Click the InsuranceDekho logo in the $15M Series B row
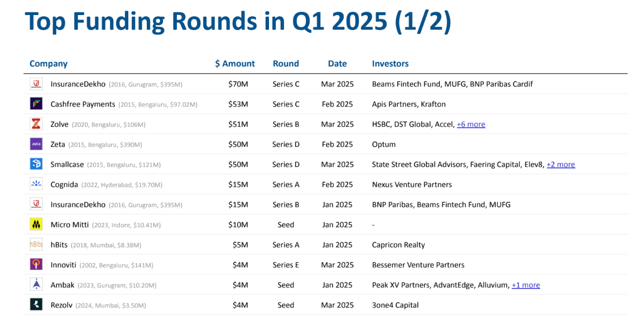Screen dimensions: 644x331 [x=36, y=204]
